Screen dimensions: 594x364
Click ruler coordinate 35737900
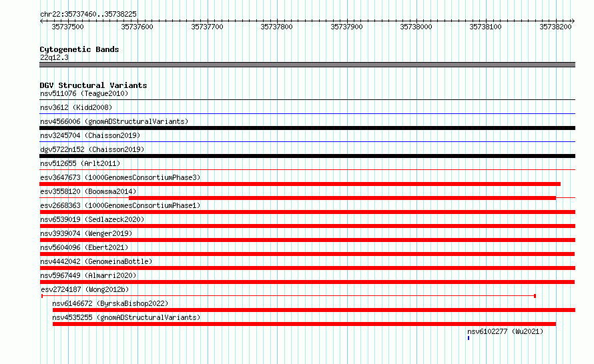[x=346, y=27]
